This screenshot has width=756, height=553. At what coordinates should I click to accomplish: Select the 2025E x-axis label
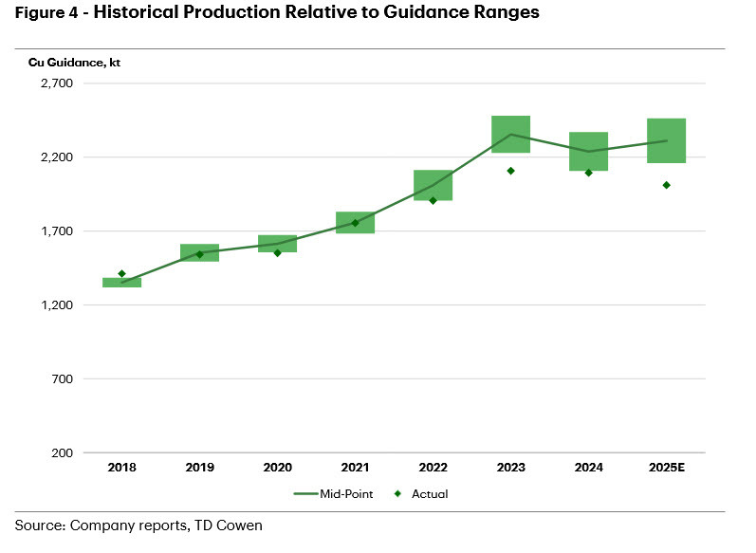pyautogui.click(x=666, y=468)
